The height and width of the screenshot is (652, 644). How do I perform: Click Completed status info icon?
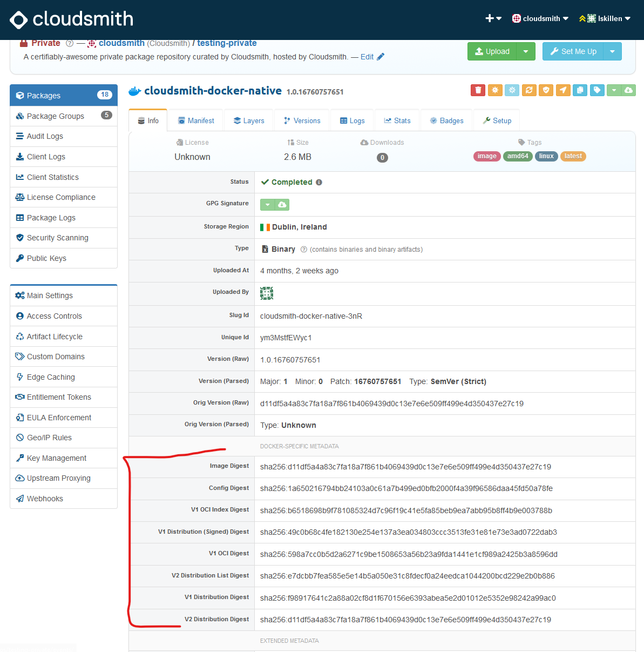click(319, 183)
